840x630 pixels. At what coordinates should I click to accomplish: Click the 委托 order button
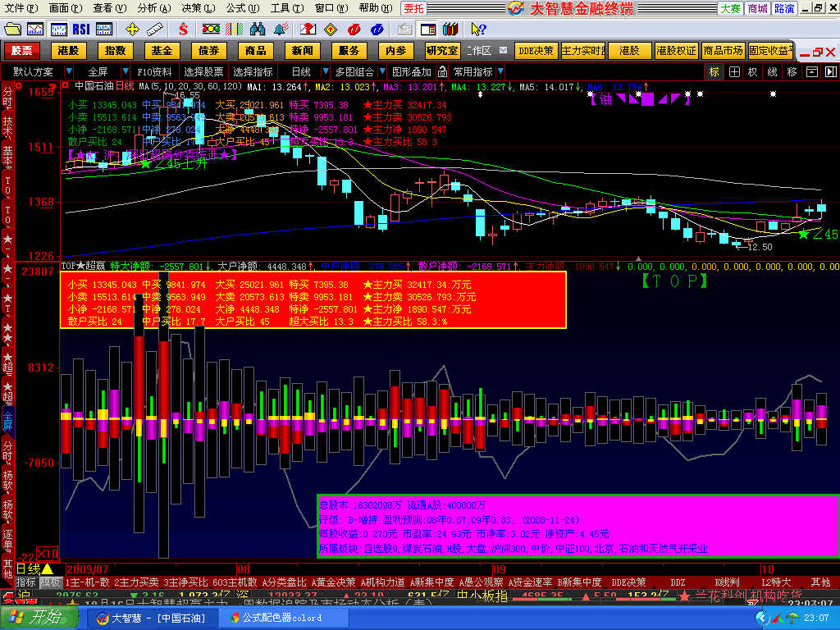[x=414, y=8]
